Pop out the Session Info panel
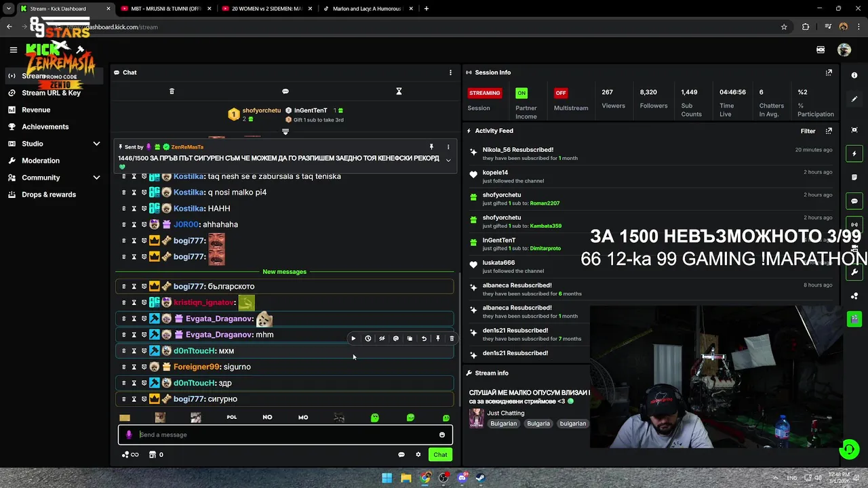868x488 pixels. 829,73
